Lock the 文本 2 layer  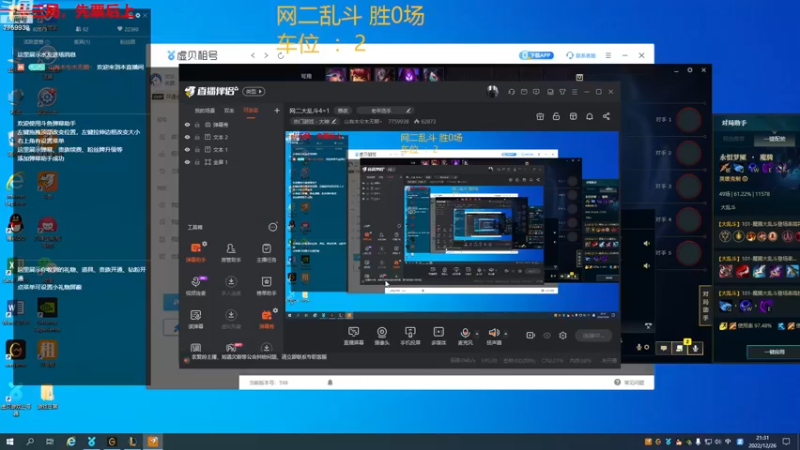tap(197, 137)
